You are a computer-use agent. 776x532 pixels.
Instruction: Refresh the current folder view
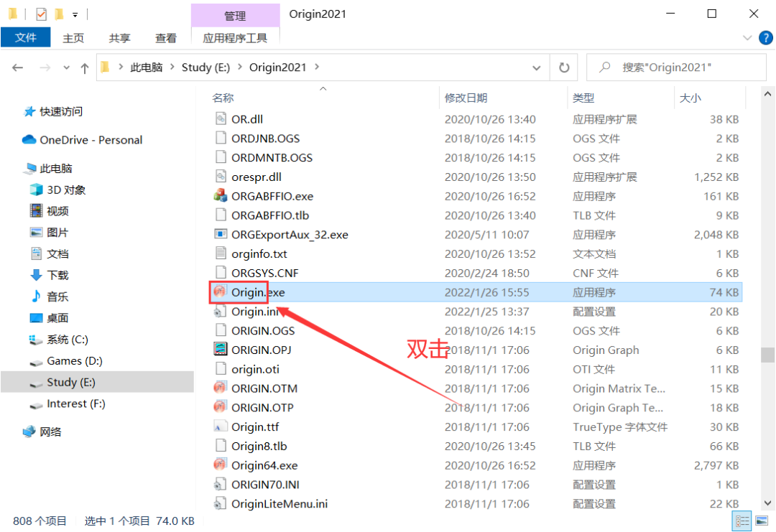pos(564,67)
